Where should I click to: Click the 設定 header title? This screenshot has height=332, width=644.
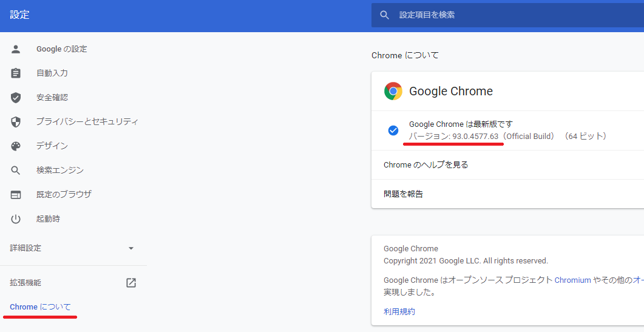tap(19, 15)
